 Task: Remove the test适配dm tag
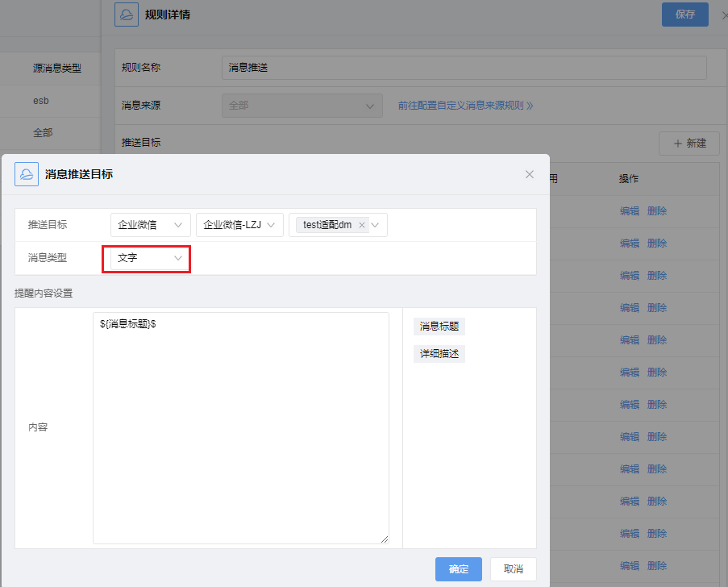(x=362, y=225)
